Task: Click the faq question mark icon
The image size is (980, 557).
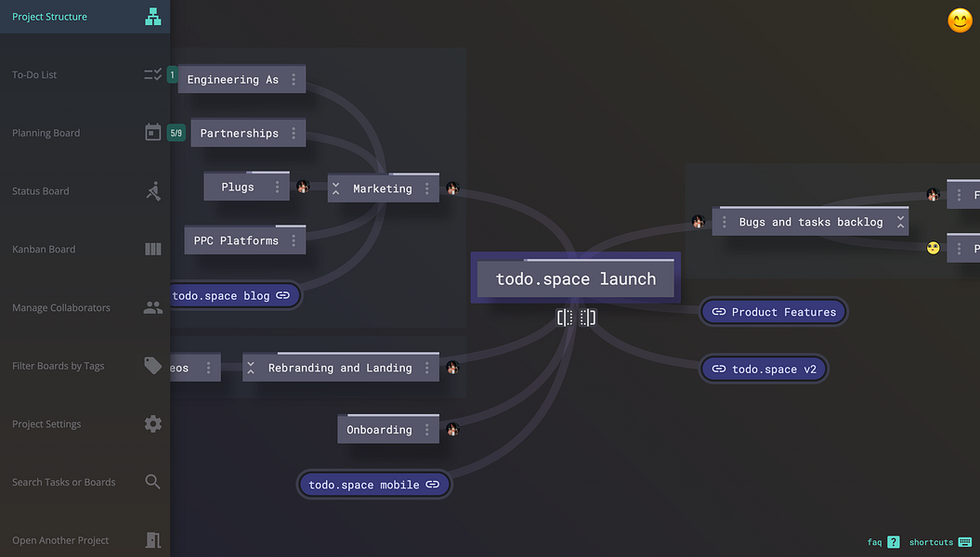Action: [894, 542]
